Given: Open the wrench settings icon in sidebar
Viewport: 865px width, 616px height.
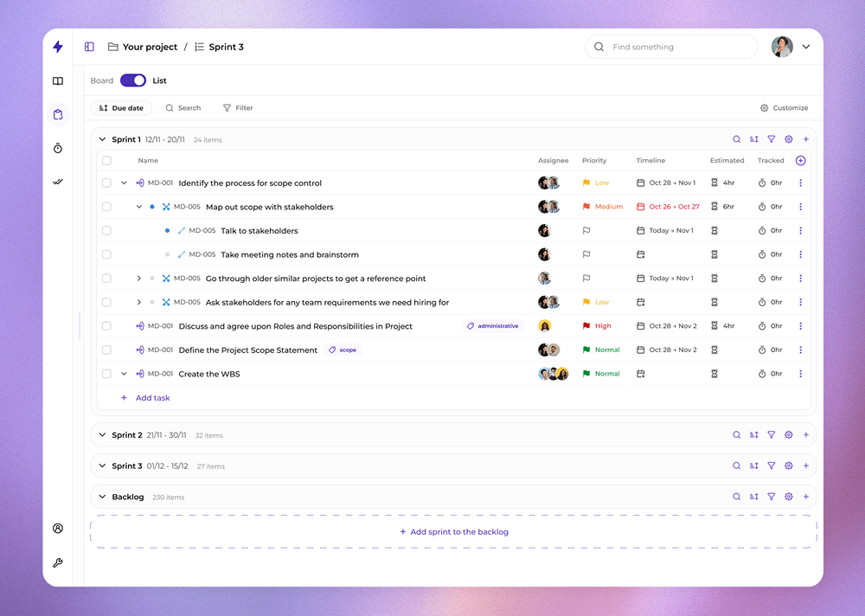Looking at the screenshot, I should (x=58, y=563).
